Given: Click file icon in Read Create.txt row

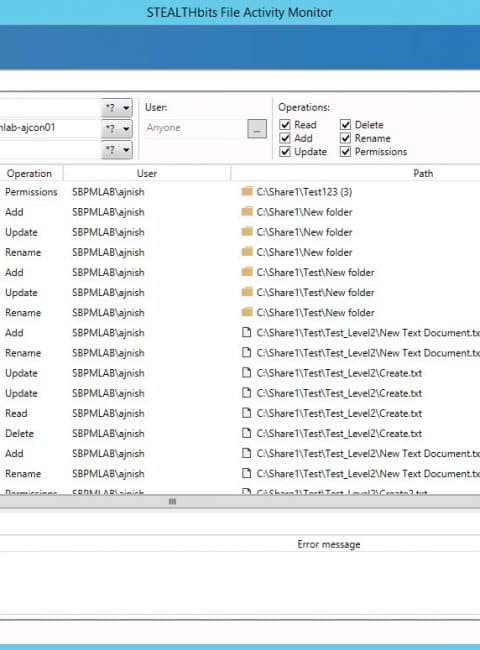Looking at the screenshot, I should coord(247,413).
